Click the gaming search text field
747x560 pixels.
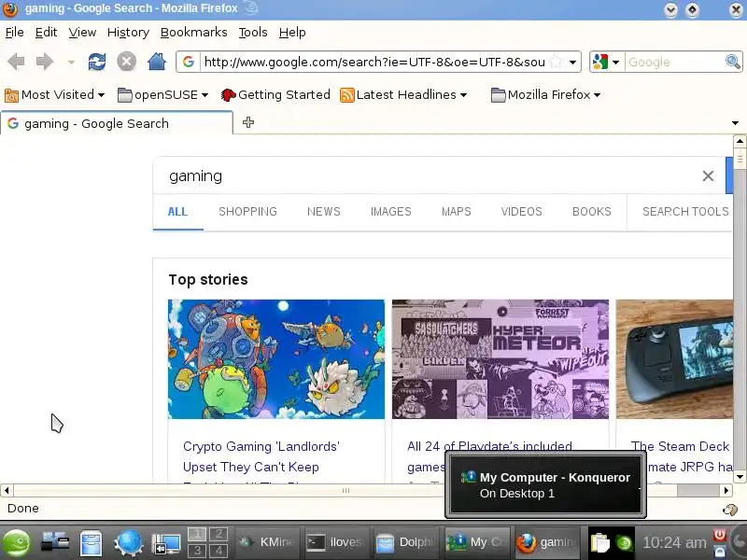click(x=429, y=175)
